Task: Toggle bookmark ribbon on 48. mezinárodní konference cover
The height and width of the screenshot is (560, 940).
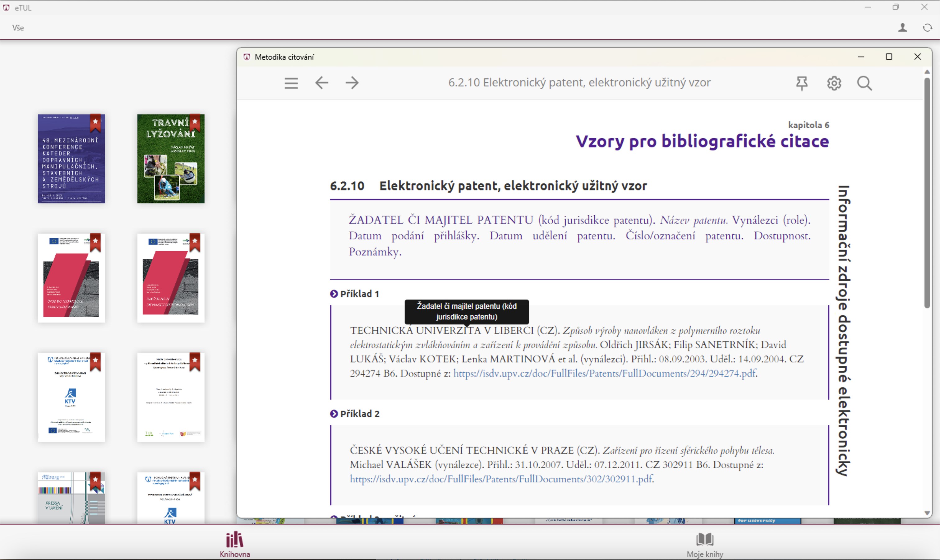Action: [x=95, y=122]
